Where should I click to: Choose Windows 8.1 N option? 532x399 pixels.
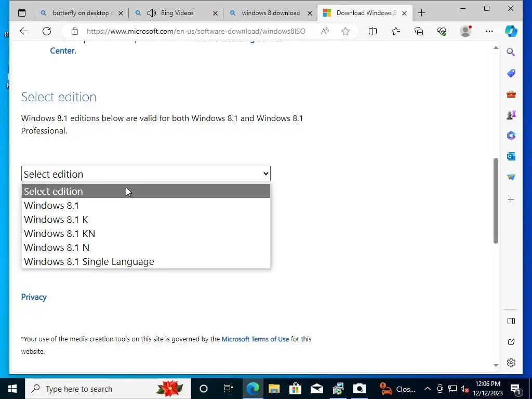[x=146, y=247]
